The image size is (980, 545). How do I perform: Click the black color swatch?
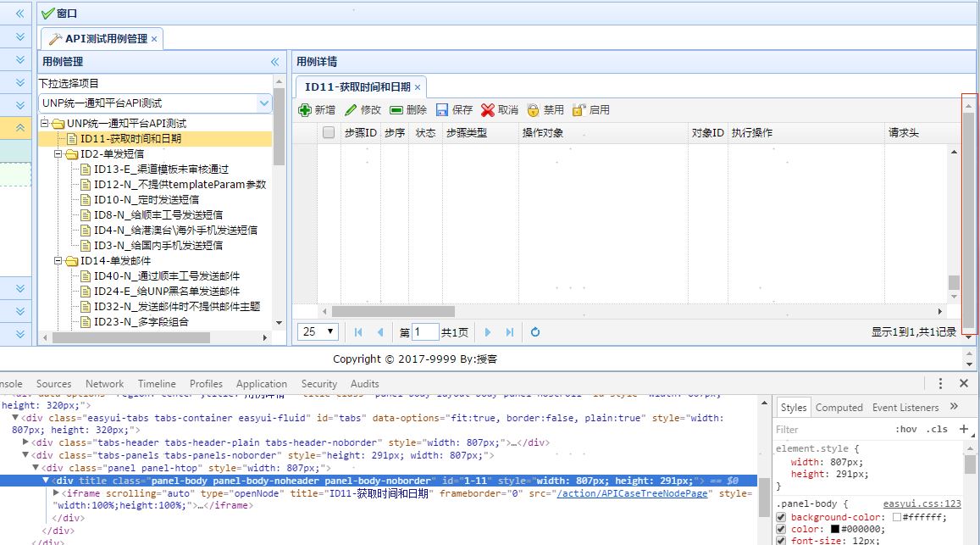coord(834,530)
